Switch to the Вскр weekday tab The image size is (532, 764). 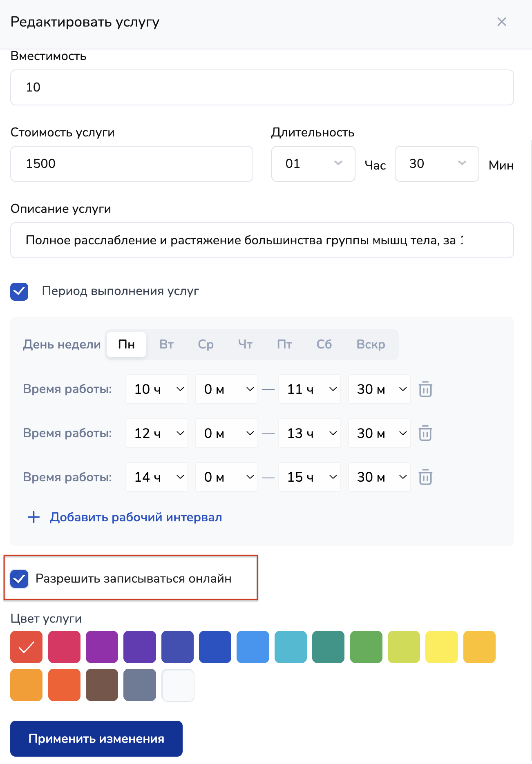(x=370, y=344)
